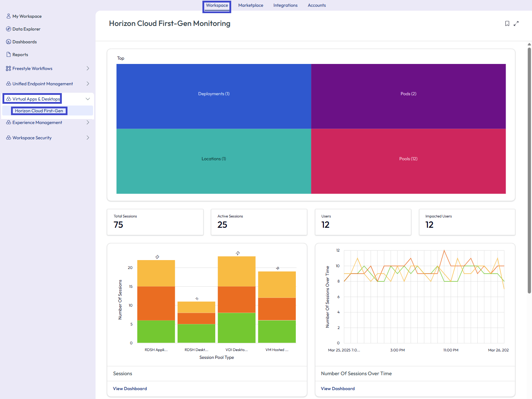Click the Horizon Cloud First-Gen Monitoring title
The height and width of the screenshot is (399, 532).
point(170,23)
